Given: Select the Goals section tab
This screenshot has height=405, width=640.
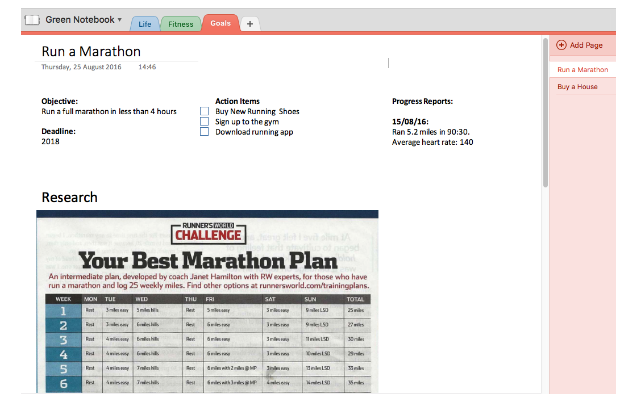Looking at the screenshot, I should tap(220, 23).
